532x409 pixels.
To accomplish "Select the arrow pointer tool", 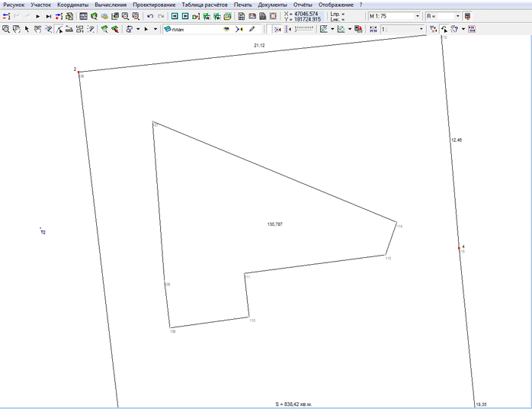I will [27, 29].
